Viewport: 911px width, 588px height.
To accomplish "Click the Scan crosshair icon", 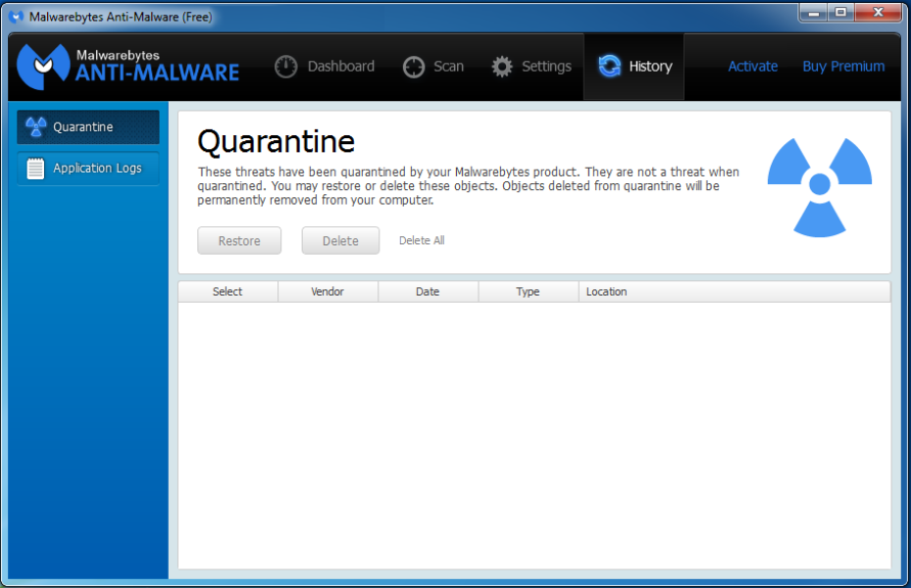I will [414, 67].
